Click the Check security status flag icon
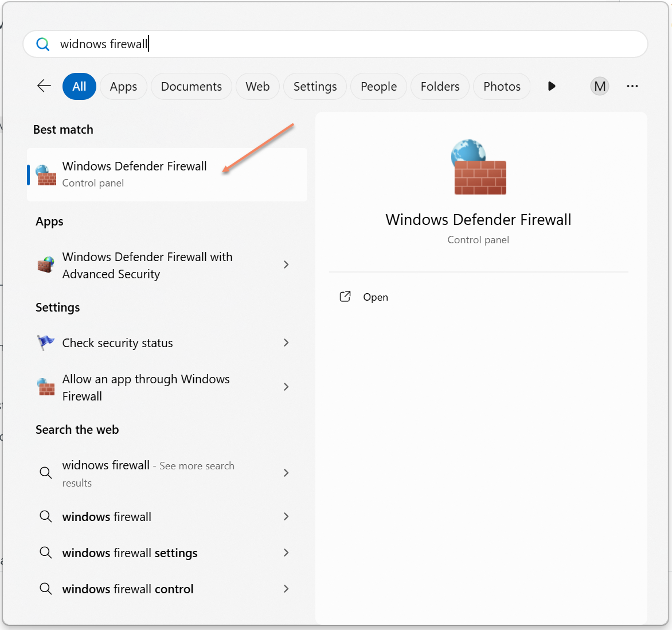The width and height of the screenshot is (672, 630). 46,343
